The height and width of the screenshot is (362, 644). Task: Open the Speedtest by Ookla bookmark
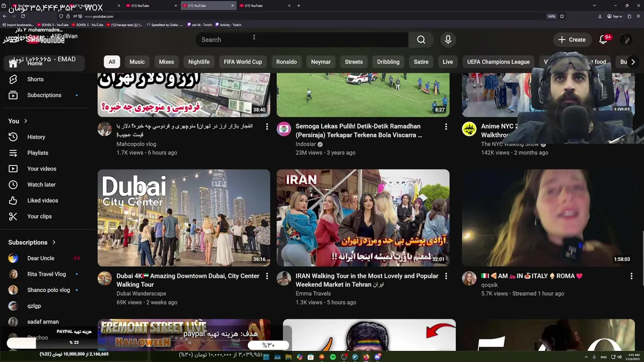pyautogui.click(x=165, y=25)
